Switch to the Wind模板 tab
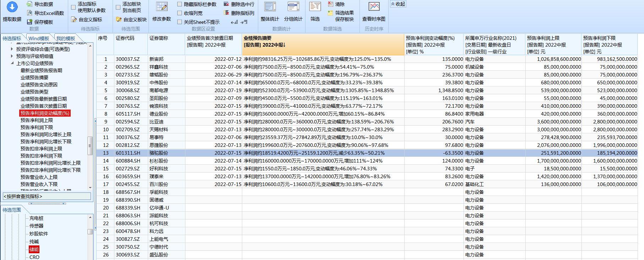This screenshot has width=644, height=260. tap(39, 38)
